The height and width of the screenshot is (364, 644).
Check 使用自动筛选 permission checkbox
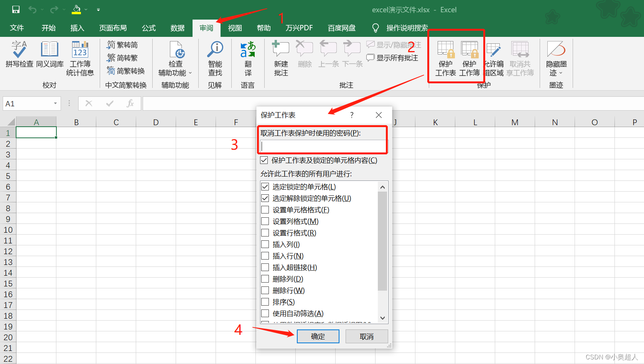click(265, 314)
